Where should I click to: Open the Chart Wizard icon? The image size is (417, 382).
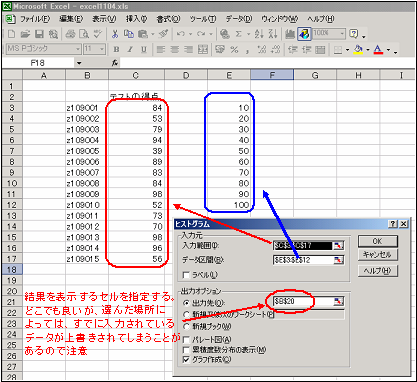[290, 34]
